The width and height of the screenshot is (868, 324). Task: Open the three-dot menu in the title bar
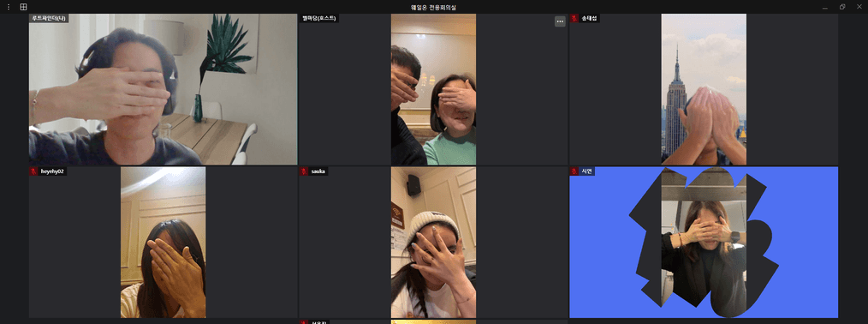point(9,7)
